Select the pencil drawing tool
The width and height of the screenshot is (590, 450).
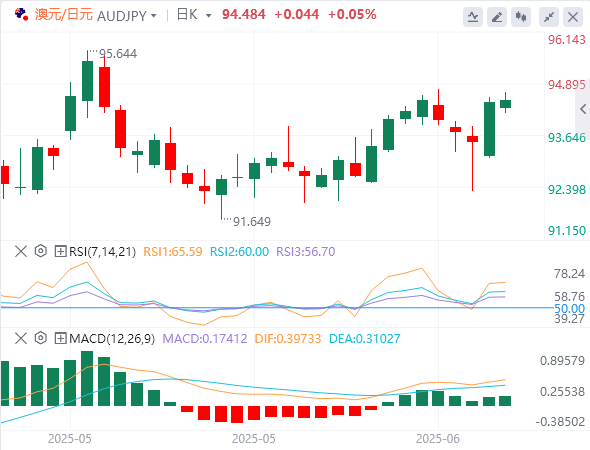(497, 17)
